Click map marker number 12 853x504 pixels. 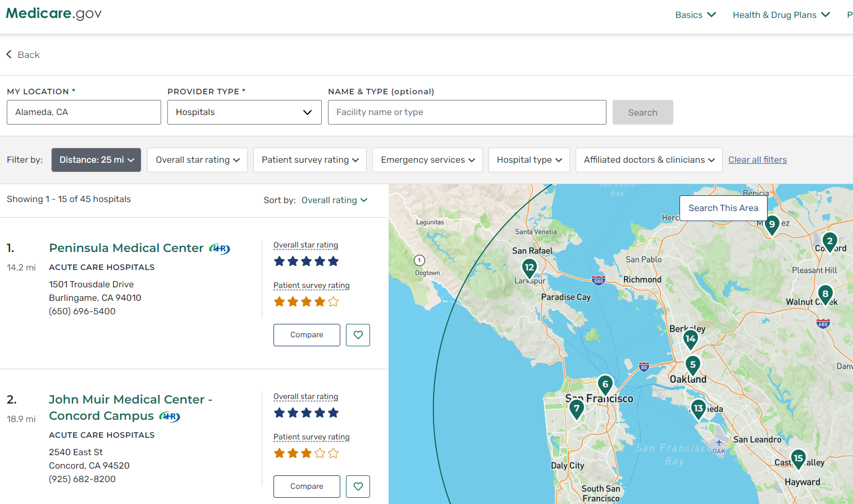530,268
